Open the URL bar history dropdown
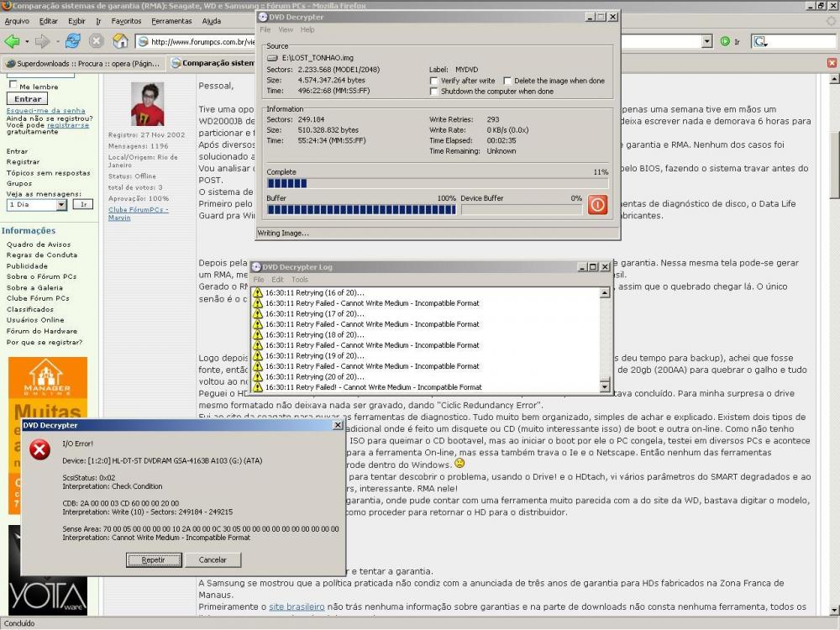Viewport: 840px width, 630px height. click(705, 41)
